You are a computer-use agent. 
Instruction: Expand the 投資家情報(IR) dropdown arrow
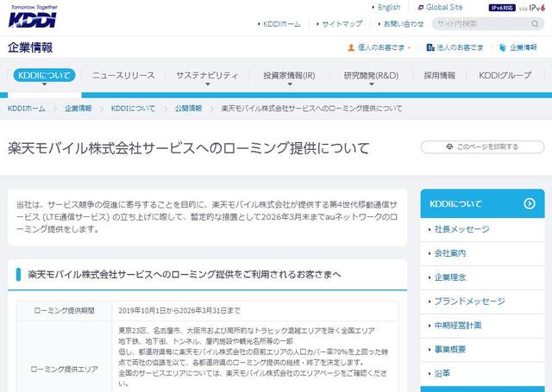(x=290, y=84)
